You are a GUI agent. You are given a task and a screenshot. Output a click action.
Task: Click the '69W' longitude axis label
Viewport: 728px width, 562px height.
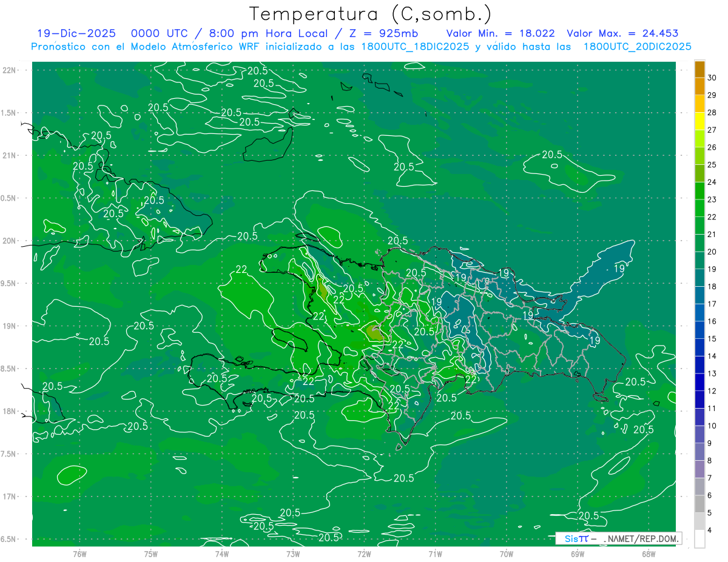point(578,553)
